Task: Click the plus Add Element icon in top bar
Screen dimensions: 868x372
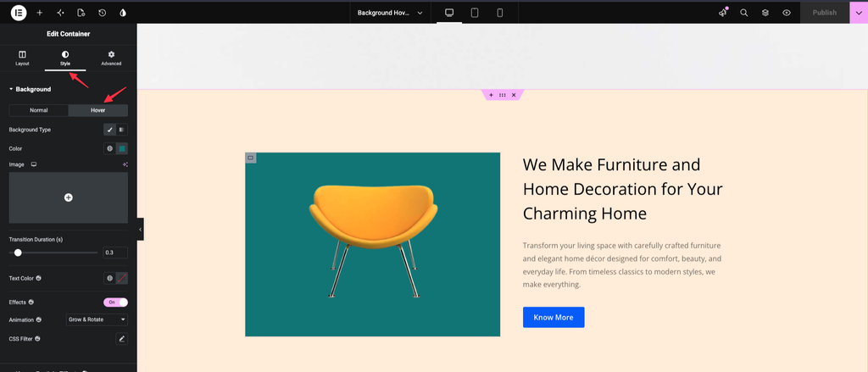Action: coord(39,12)
